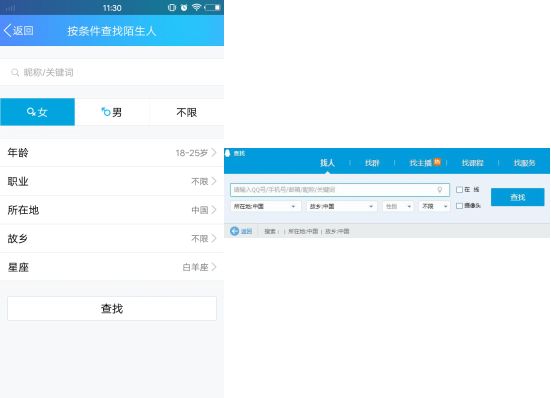Viewport: 551px width, 398px height.
Task: Click the location pin icon in search box
Action: 439,190
